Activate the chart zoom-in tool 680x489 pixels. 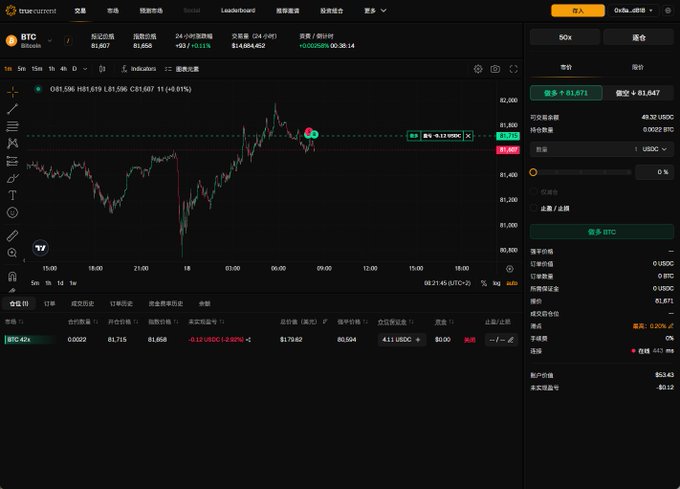[x=13, y=253]
